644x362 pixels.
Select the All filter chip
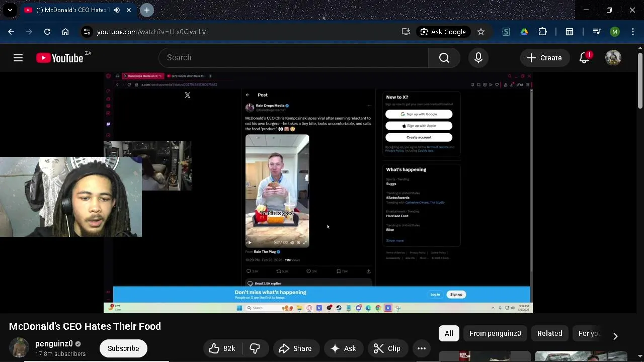(x=449, y=333)
